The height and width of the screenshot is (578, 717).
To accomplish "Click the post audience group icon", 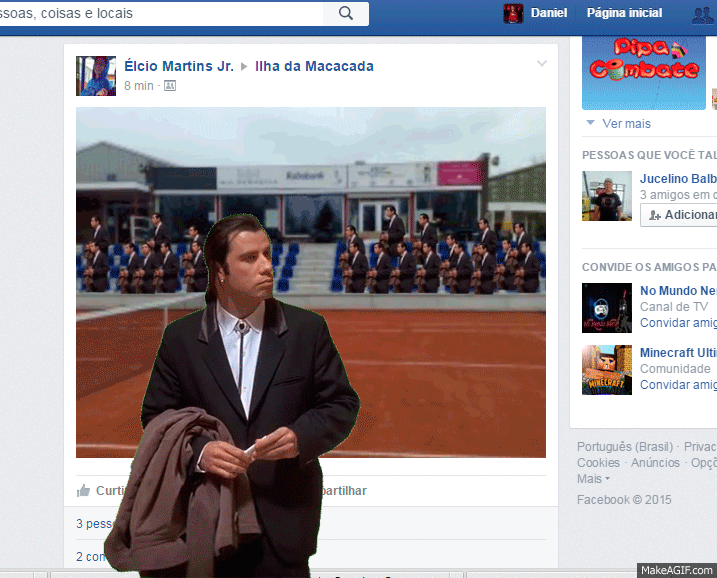I will point(170,86).
